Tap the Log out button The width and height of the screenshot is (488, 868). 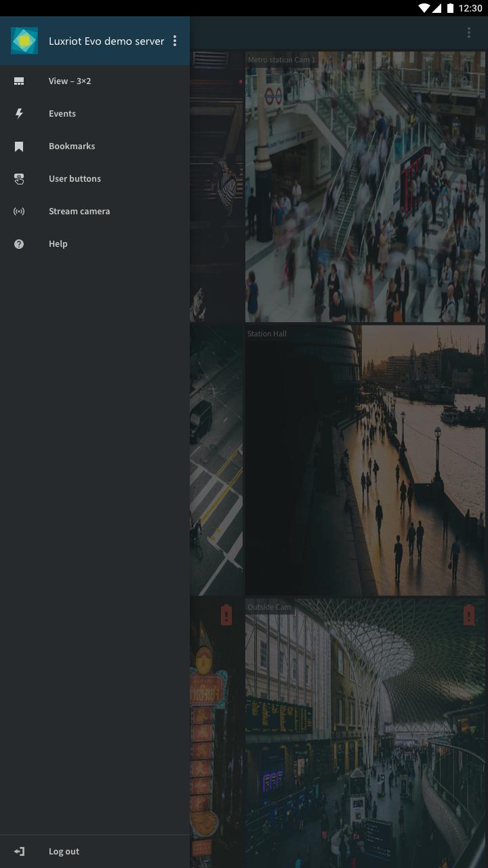pos(95,852)
